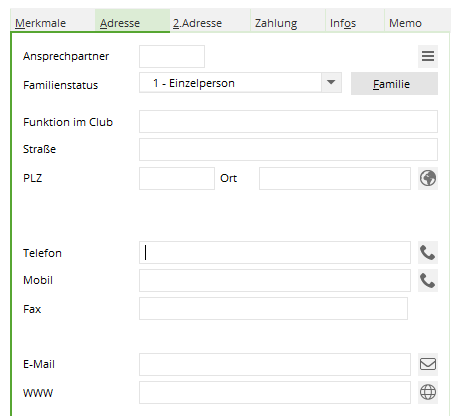Send email via envelope icon
The height and width of the screenshot is (416, 458).
[428, 364]
